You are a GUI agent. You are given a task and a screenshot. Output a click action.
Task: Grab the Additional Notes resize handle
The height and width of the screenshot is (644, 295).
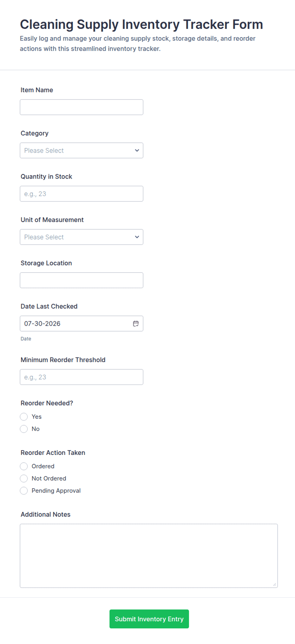[x=274, y=584]
